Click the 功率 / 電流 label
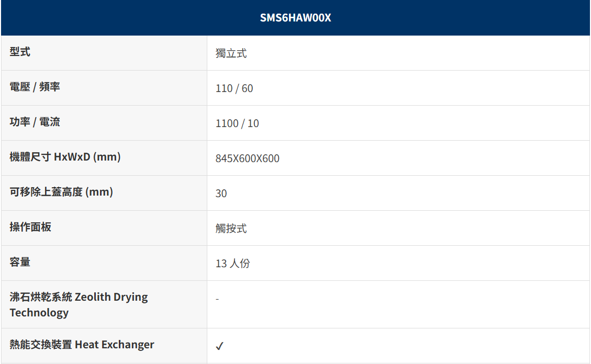 click(35, 122)
